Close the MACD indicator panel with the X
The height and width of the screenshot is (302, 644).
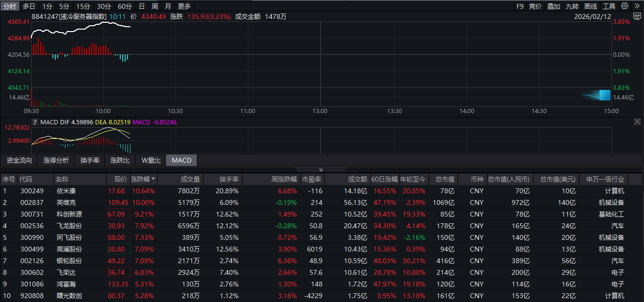point(638,122)
